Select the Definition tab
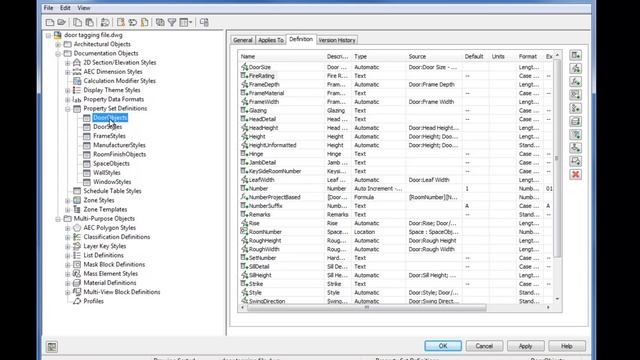The image size is (640, 360). tap(301, 39)
